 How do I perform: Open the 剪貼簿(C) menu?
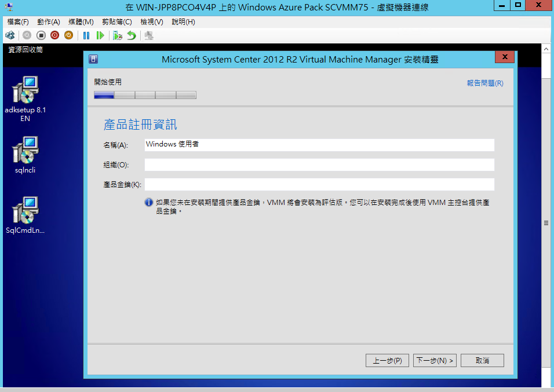click(117, 22)
